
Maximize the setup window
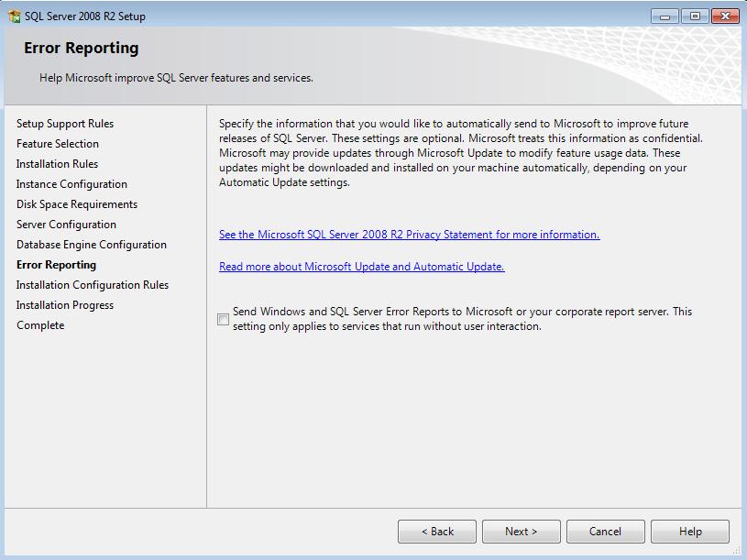click(695, 16)
